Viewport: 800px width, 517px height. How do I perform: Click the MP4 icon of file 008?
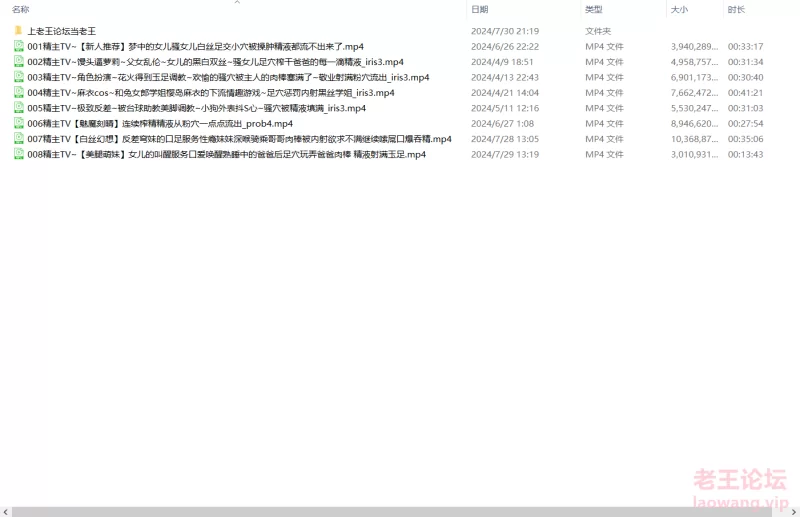[18, 154]
